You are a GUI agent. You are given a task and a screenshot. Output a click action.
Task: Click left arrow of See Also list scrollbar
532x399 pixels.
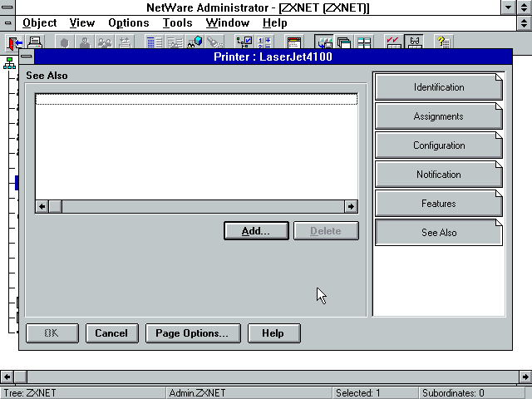click(42, 206)
